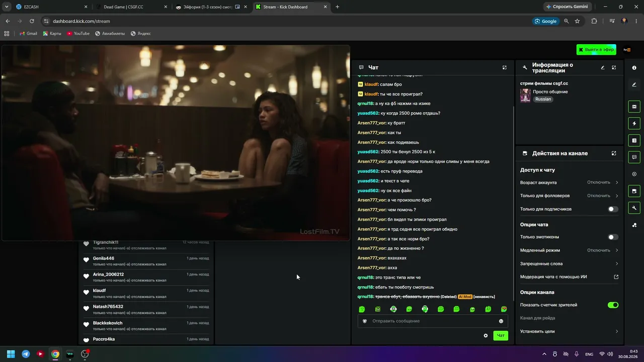The image size is (644, 362).
Task: Click the address bar URL
Action: click(80, 21)
